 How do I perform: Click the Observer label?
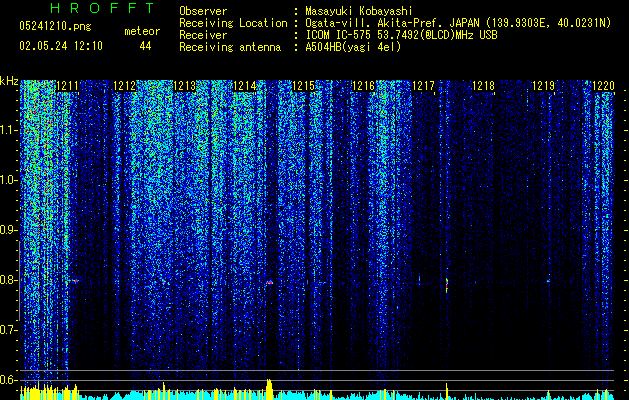pyautogui.click(x=203, y=11)
